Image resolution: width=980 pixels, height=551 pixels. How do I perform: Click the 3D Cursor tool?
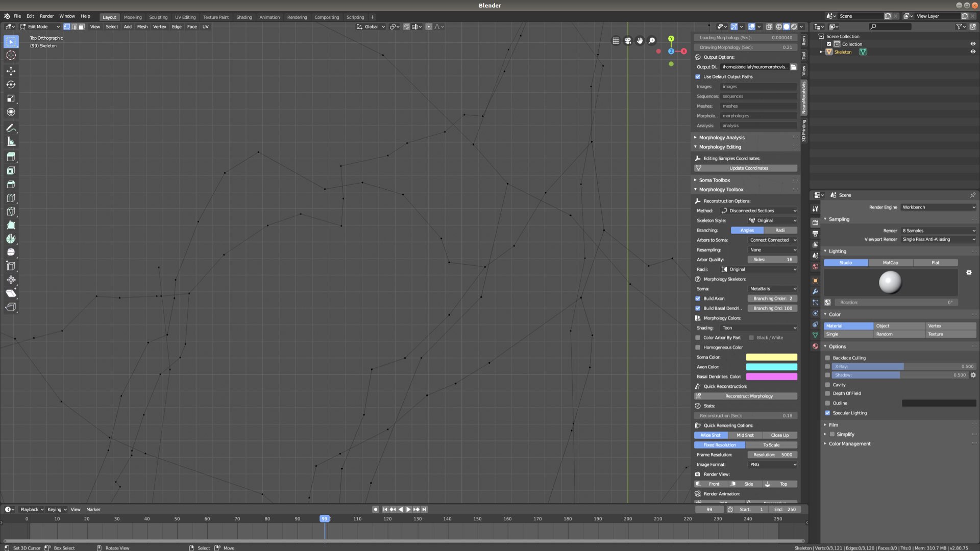pyautogui.click(x=11, y=55)
